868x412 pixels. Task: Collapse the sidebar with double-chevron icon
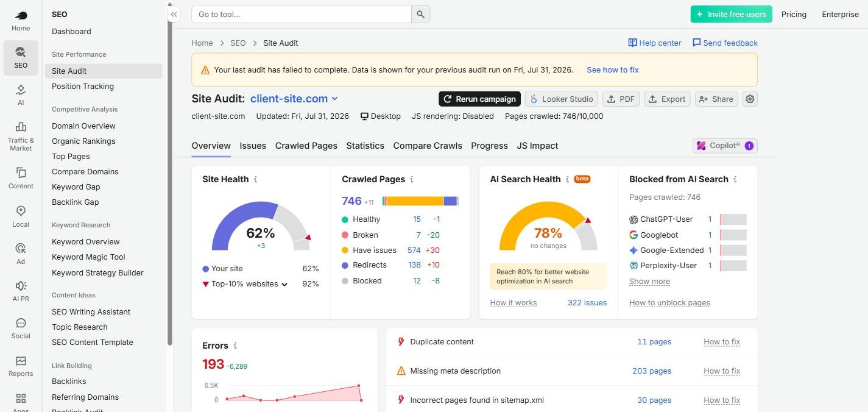point(174,14)
